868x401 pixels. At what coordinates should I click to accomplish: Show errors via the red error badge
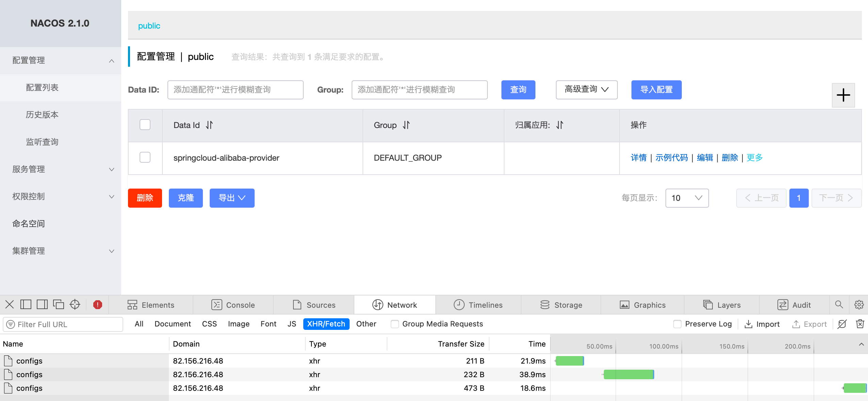(98, 304)
